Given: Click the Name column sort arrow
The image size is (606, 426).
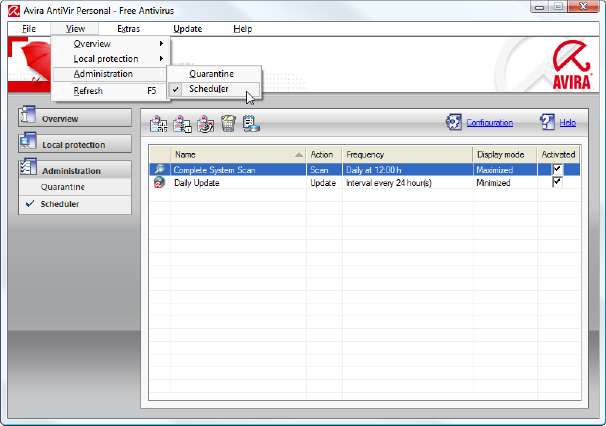Looking at the screenshot, I should 298,155.
